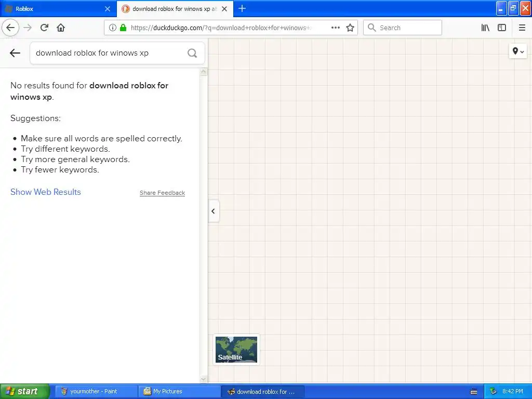Click the Share Feedback link

click(x=162, y=193)
